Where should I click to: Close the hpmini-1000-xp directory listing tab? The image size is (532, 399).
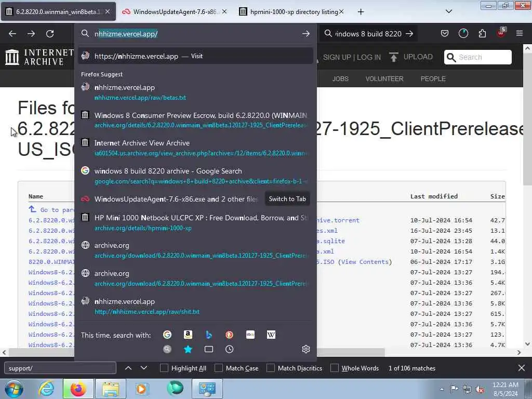click(341, 12)
